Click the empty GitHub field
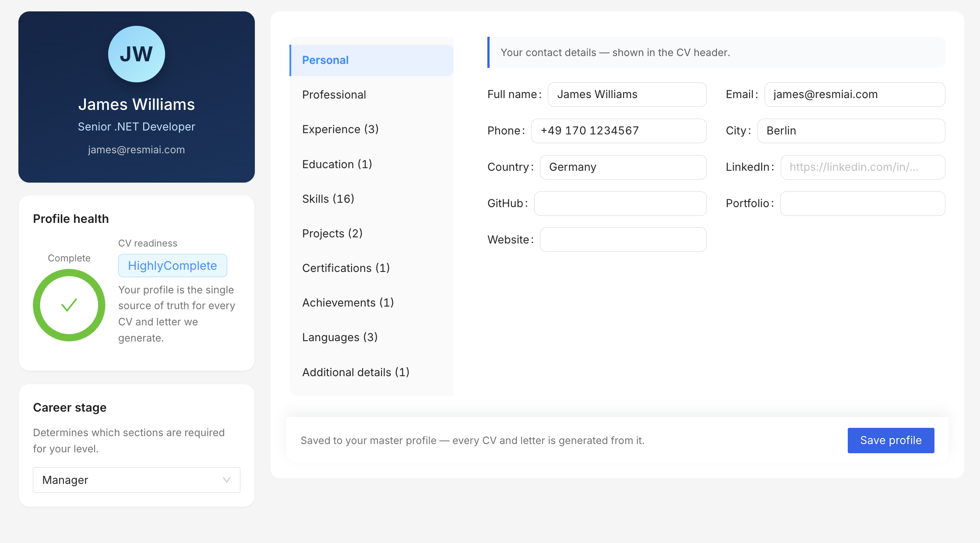The width and height of the screenshot is (980, 543). (x=620, y=204)
